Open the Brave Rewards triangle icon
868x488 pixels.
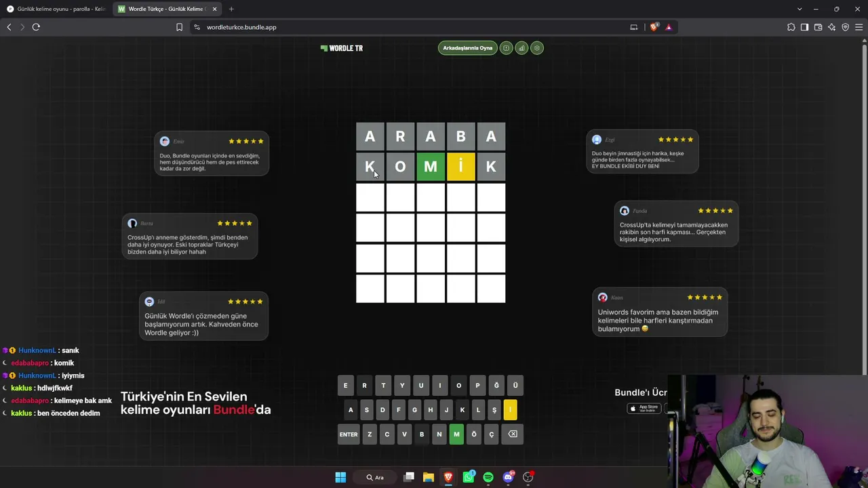pyautogui.click(x=669, y=27)
